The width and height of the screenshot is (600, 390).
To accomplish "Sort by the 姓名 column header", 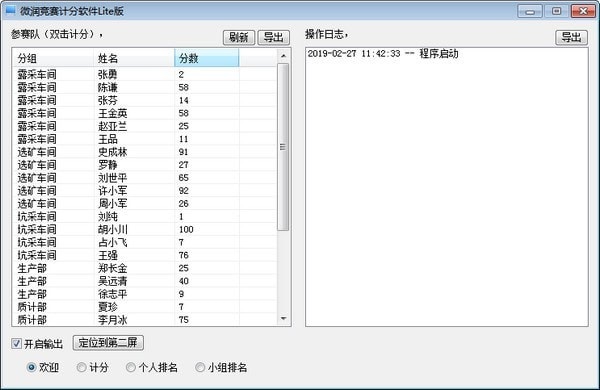I will (x=134, y=58).
